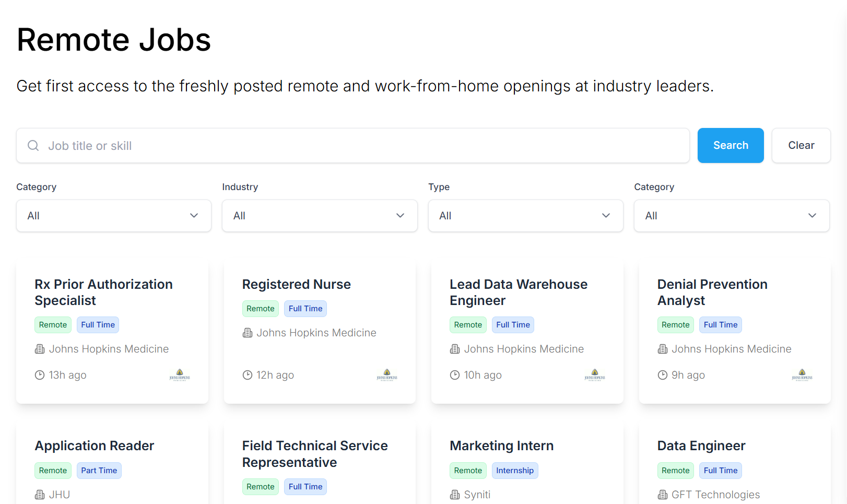The width and height of the screenshot is (847, 504).
Task: Click clock icon on Rx Prior Authorization card
Action: point(40,375)
